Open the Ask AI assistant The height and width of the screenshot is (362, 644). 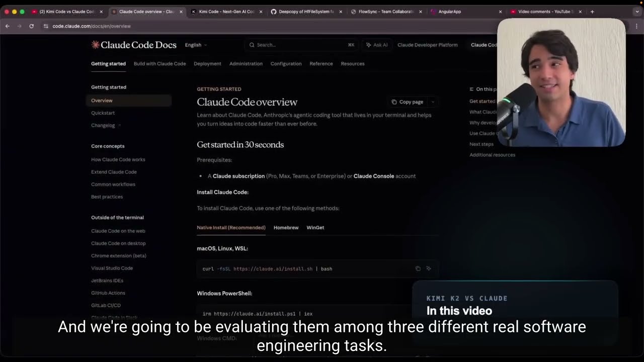coord(377,45)
